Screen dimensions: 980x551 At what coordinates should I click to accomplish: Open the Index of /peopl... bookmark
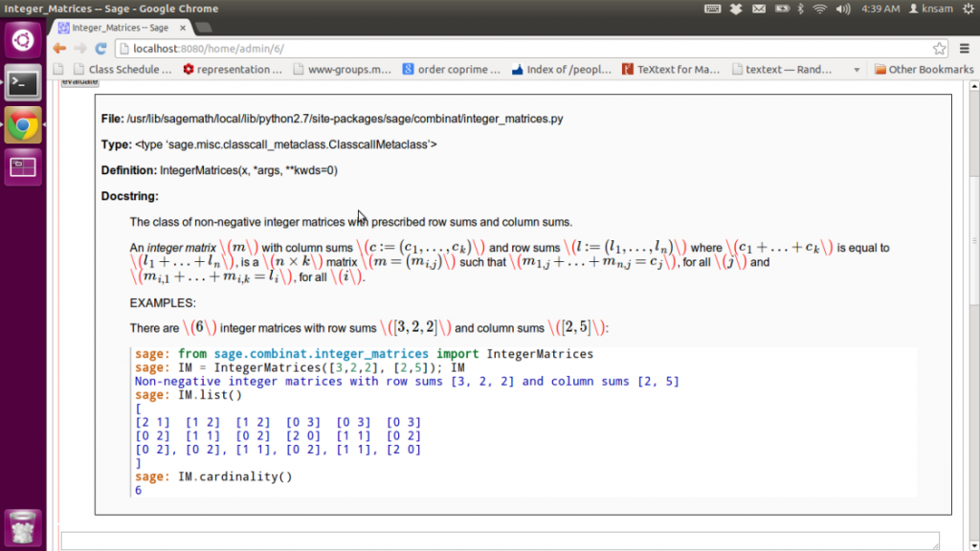tap(561, 69)
